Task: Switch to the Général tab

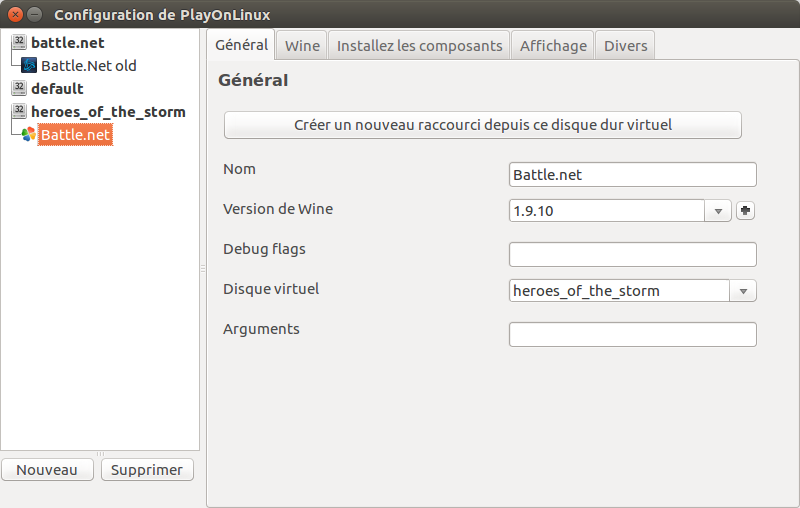Action: click(241, 45)
